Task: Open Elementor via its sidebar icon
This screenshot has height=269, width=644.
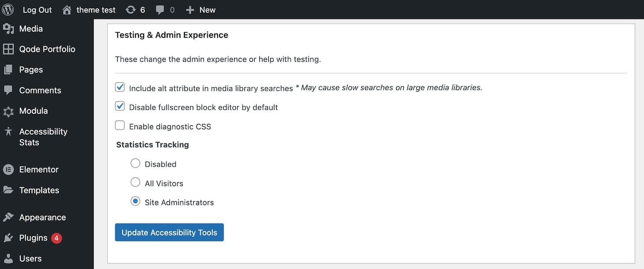Action: [9, 169]
